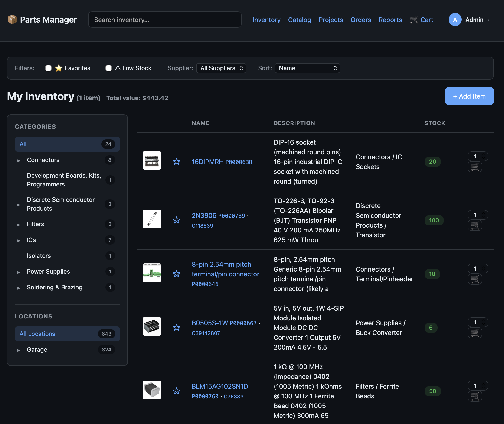Screen dimensions: 504x424
Task: Click the Search inventory field
Action: click(x=165, y=20)
